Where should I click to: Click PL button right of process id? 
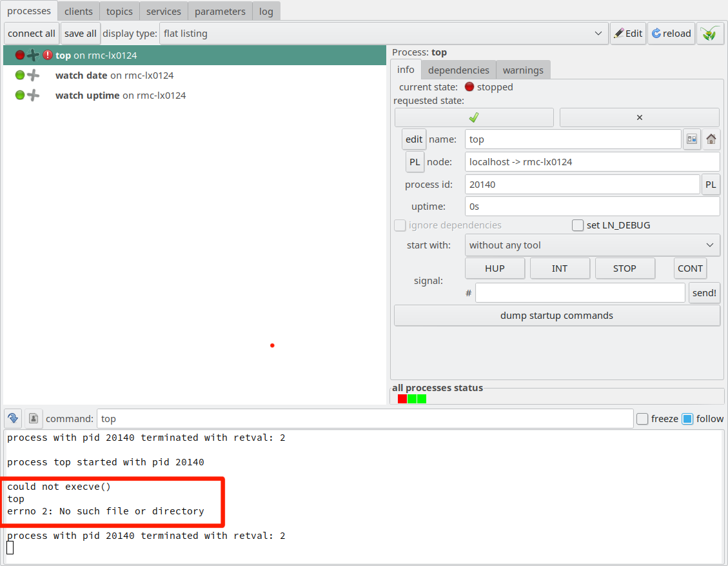tap(711, 185)
